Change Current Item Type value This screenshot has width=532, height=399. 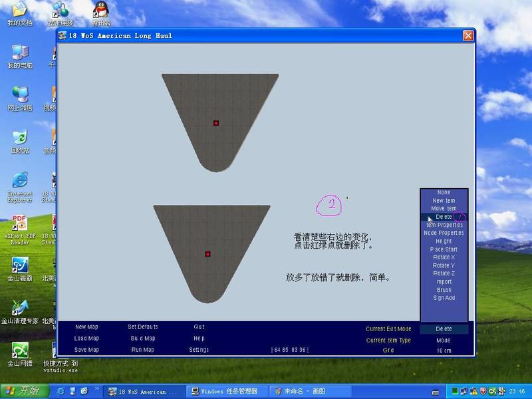click(444, 340)
